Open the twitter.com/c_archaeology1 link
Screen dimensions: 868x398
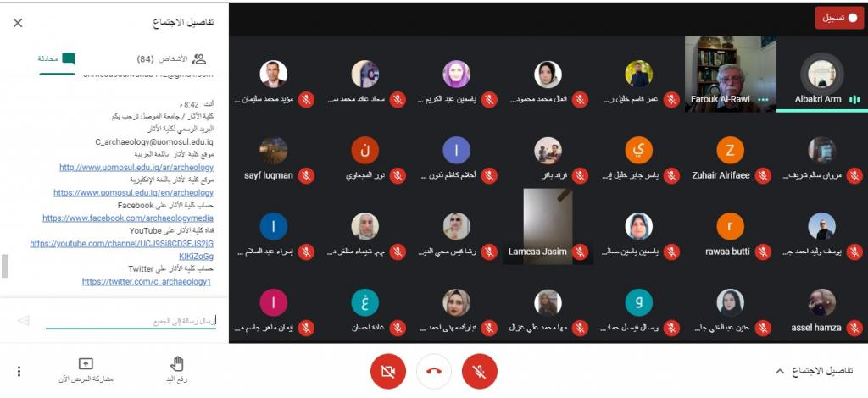click(x=147, y=281)
